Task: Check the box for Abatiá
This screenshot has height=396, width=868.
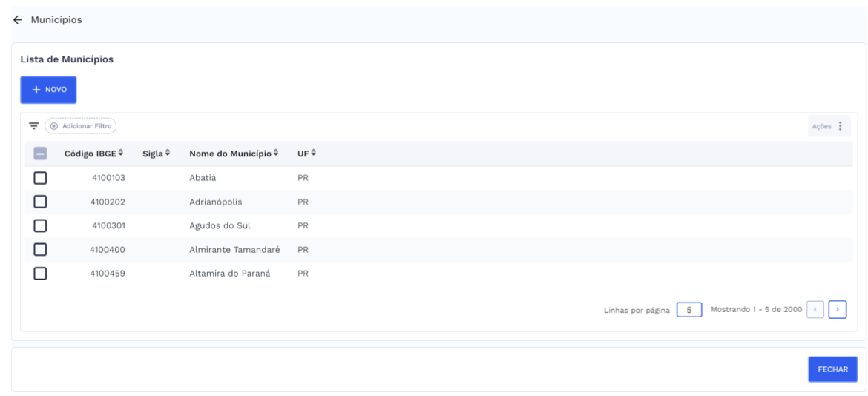Action: (40, 178)
